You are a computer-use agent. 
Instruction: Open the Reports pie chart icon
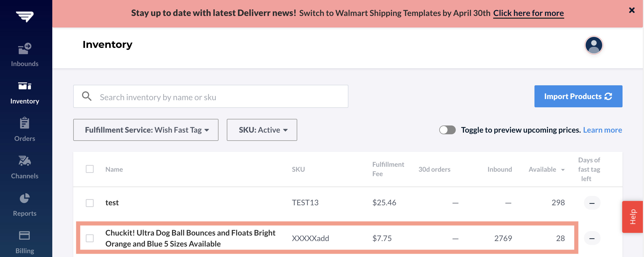[24, 198]
